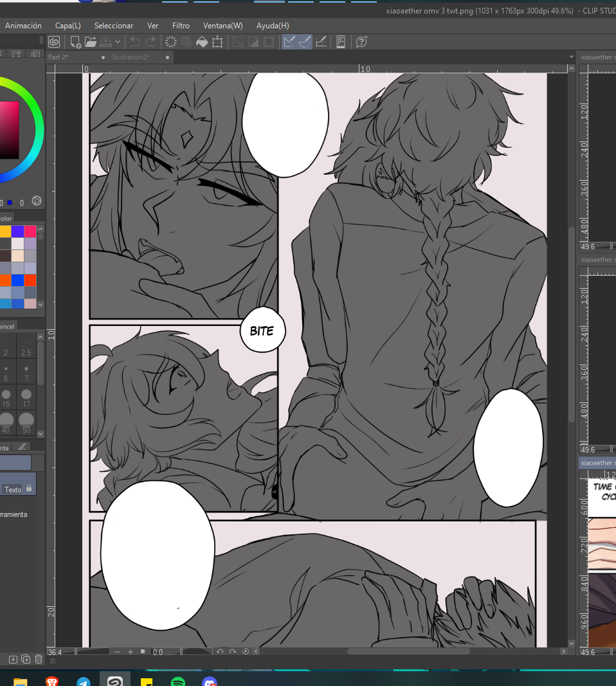The height and width of the screenshot is (686, 616).
Task: Click Show selection border icon
Action: pyautogui.click(x=269, y=42)
